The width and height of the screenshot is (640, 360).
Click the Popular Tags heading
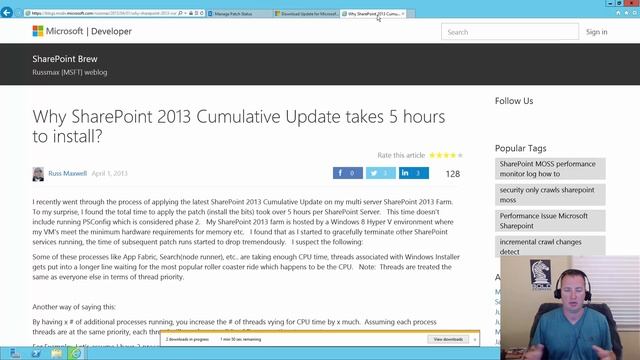tap(520, 148)
